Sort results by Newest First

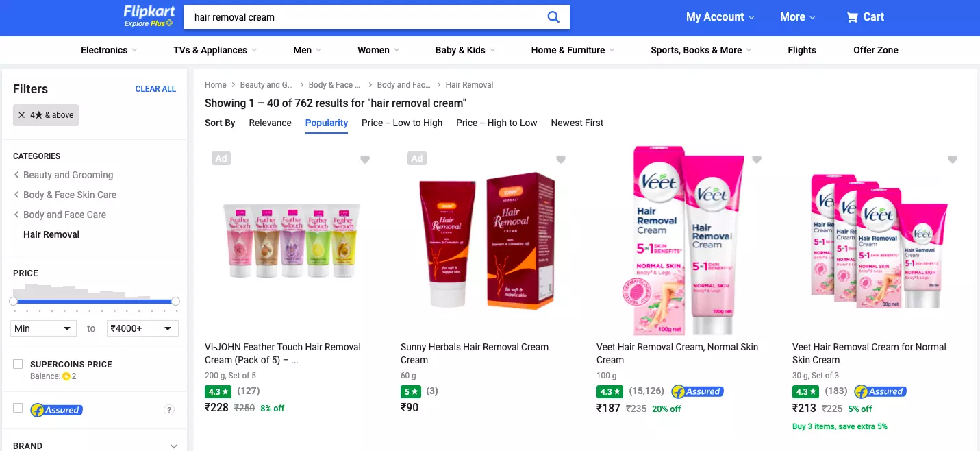coord(577,123)
